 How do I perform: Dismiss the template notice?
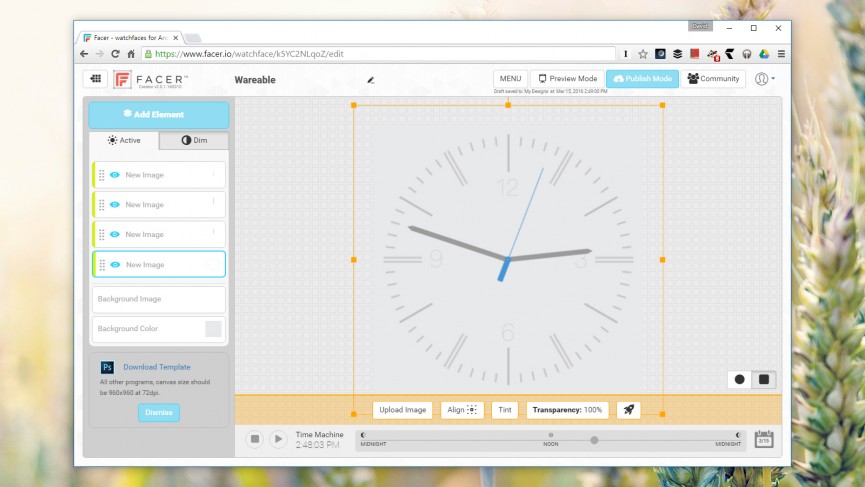click(159, 413)
